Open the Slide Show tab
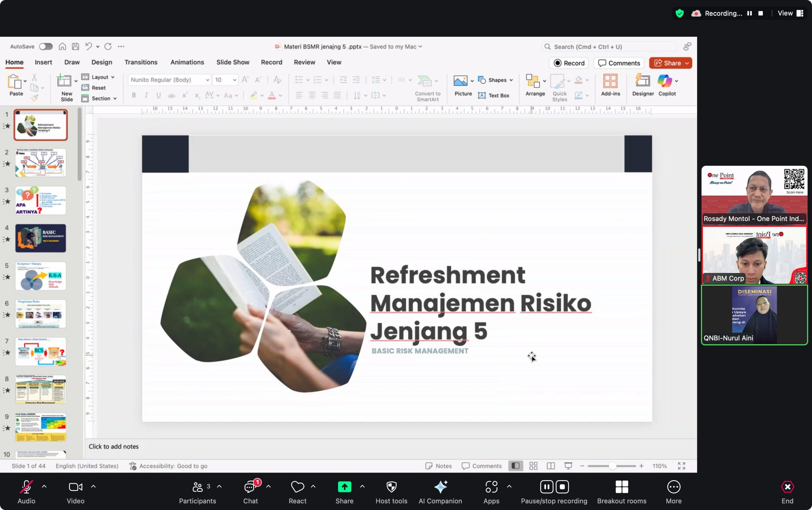Screen dimensions: 812x510 click(233, 62)
